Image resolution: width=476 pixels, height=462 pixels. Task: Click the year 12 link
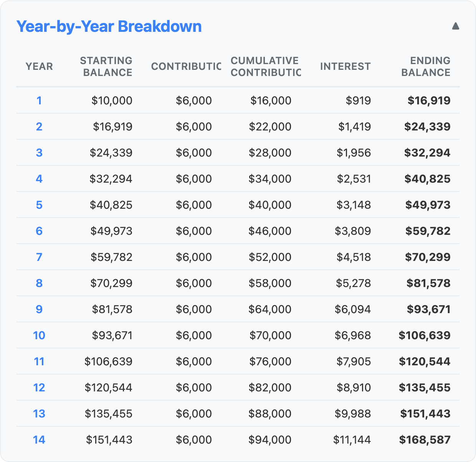[39, 387]
